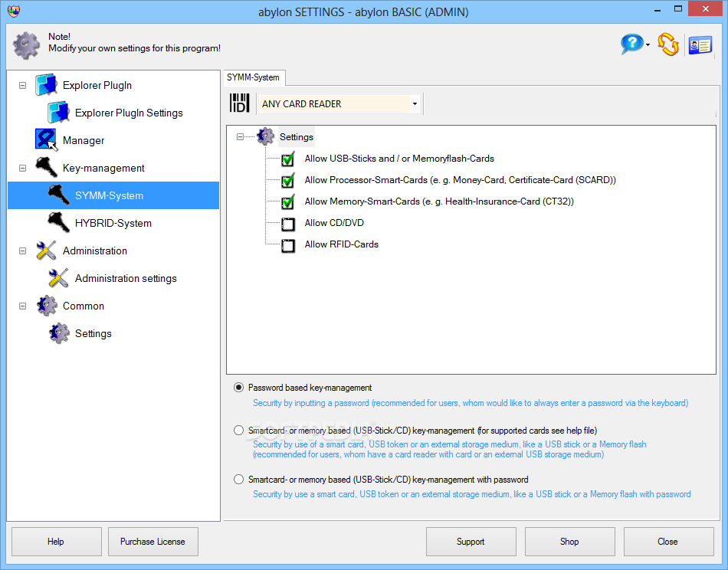This screenshot has width=728, height=570.
Task: Click the large gear icon beside Note
Action: (26, 45)
